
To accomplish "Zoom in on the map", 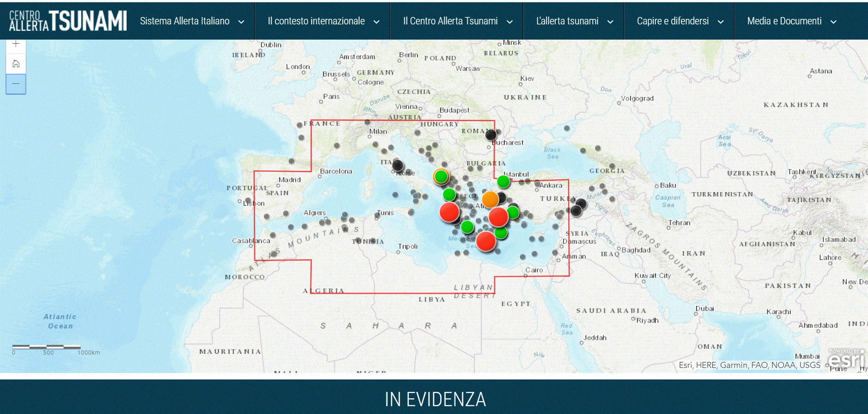I will [16, 44].
